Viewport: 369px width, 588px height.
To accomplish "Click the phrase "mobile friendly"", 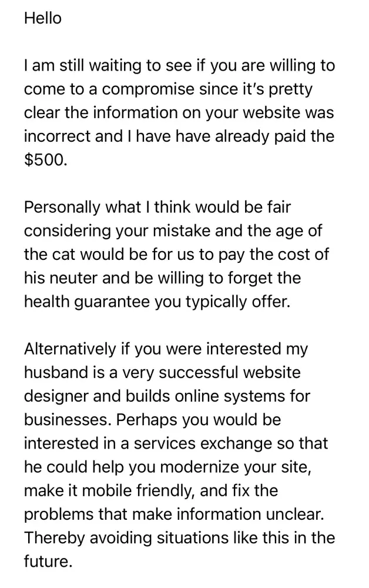I will point(129,490).
